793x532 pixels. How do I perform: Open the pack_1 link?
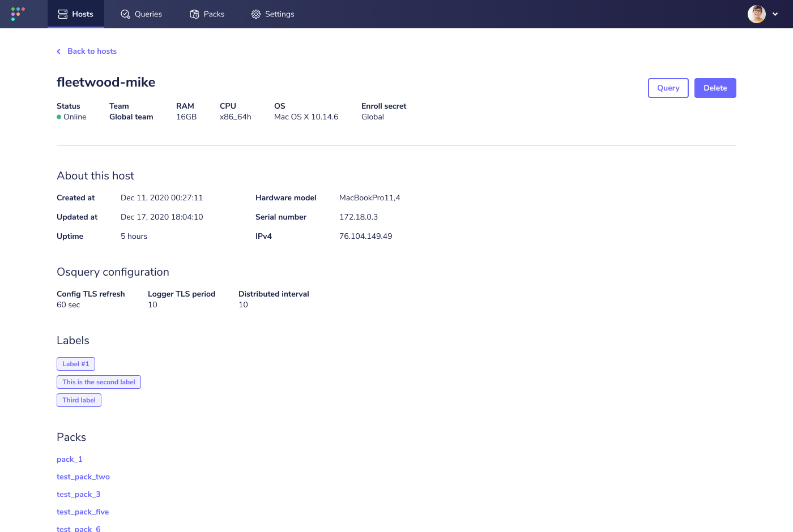tap(70, 459)
